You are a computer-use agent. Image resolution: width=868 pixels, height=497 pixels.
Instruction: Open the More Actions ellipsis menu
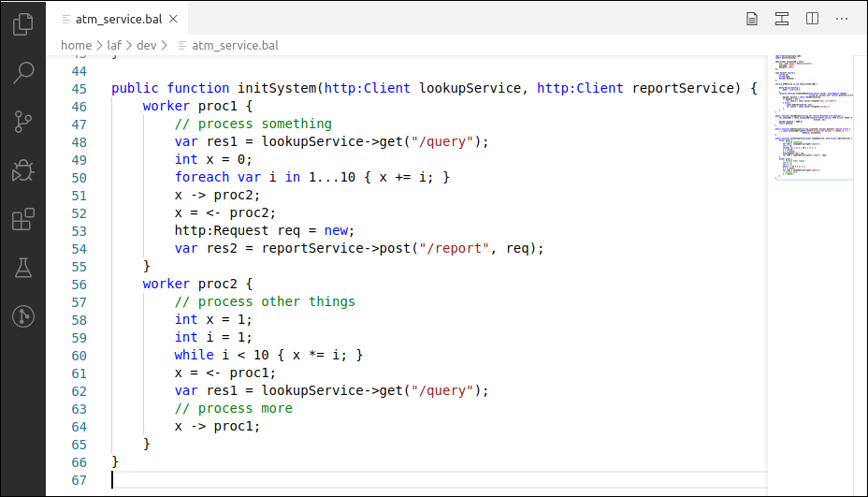point(842,19)
